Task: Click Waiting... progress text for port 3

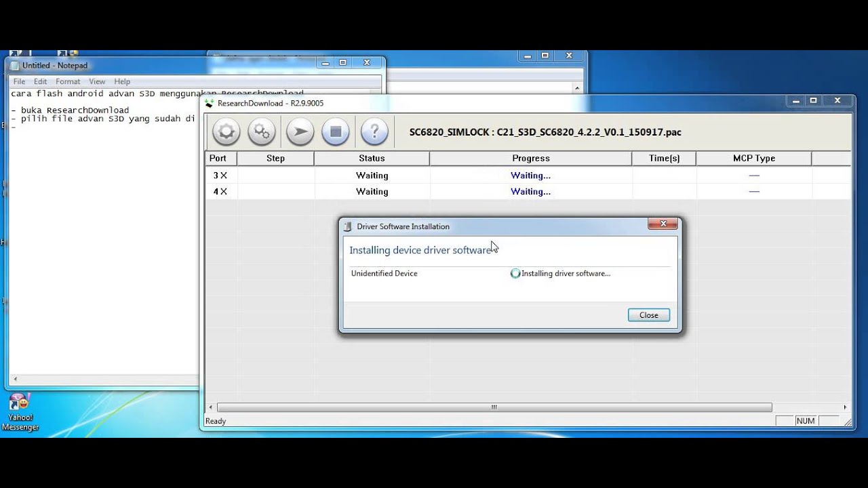Action: pyautogui.click(x=530, y=176)
